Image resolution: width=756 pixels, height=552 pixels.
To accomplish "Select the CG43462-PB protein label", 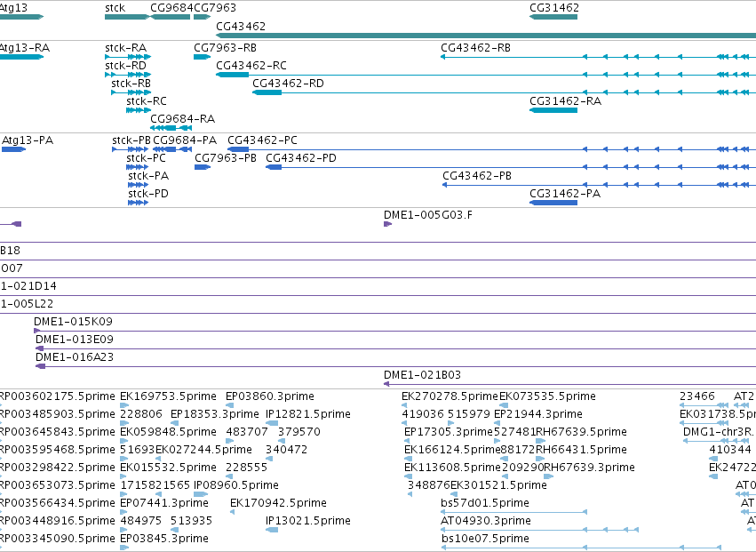I will 477,176.
